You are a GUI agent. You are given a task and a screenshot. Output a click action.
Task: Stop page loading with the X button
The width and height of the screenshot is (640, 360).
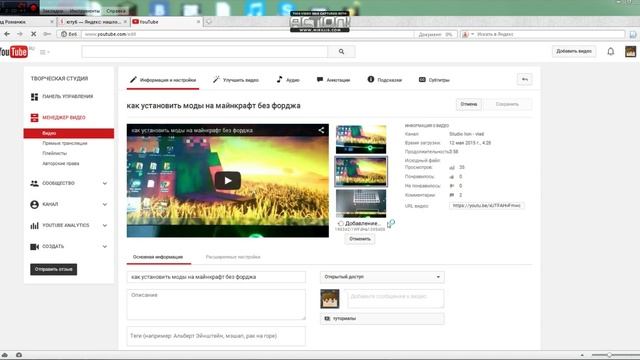pos(33,34)
